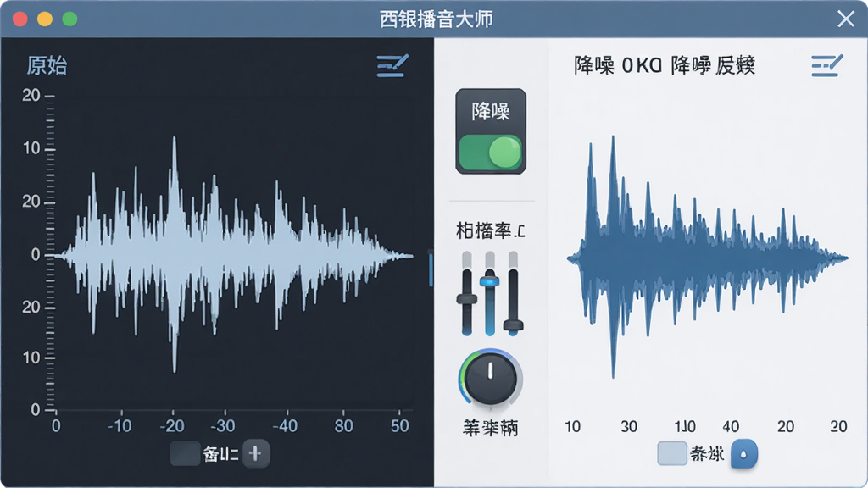Click the 30 label under the denoised waveform
Image resolution: width=868 pixels, height=488 pixels.
629,427
